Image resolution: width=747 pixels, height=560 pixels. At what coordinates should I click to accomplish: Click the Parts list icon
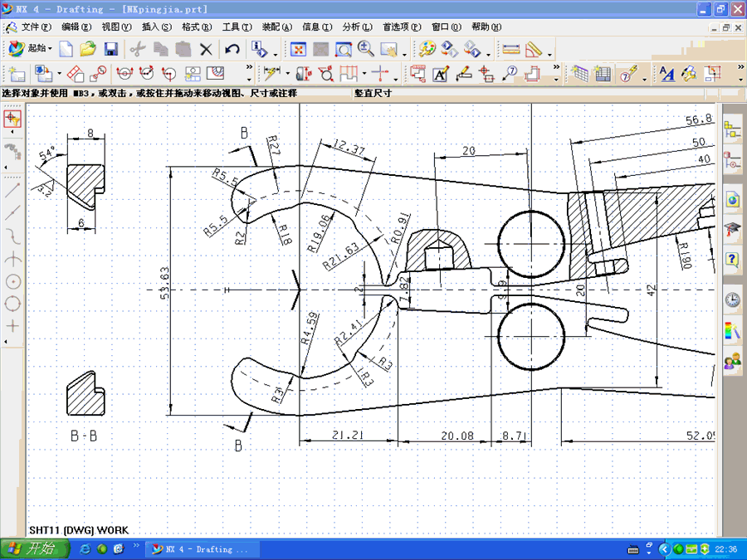[x=603, y=74]
